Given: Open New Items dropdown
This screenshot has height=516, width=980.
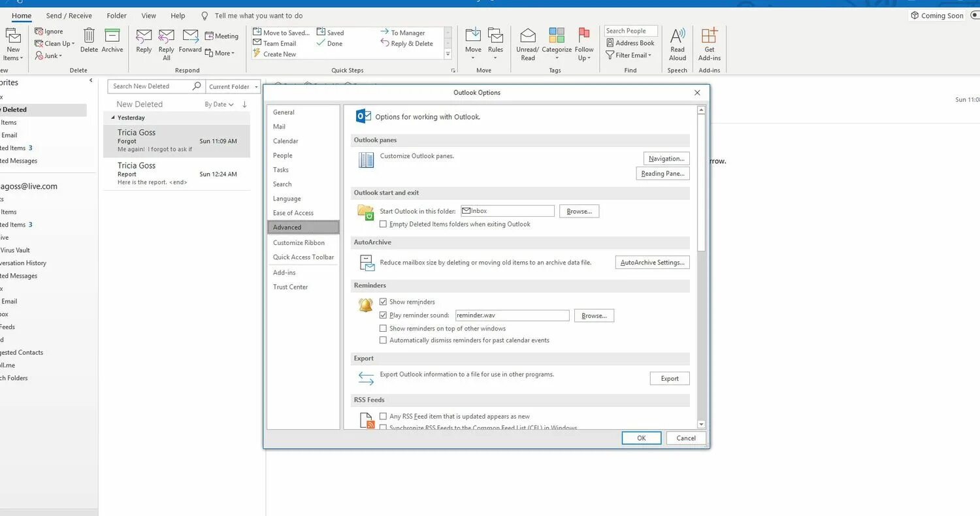Looking at the screenshot, I should click(x=13, y=42).
